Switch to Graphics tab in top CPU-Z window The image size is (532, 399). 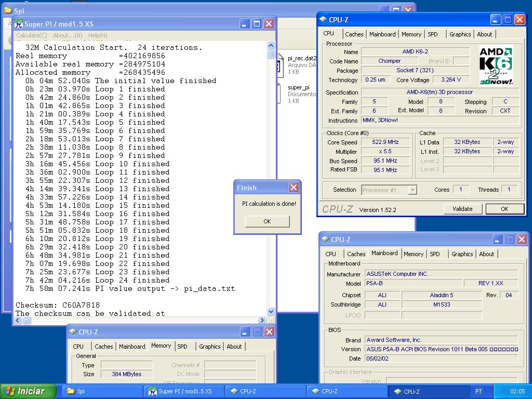point(460,34)
